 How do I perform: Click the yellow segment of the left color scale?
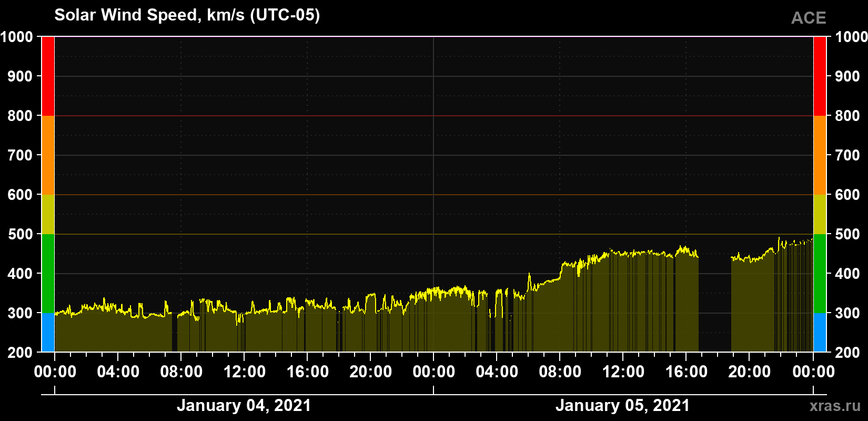click(48, 214)
